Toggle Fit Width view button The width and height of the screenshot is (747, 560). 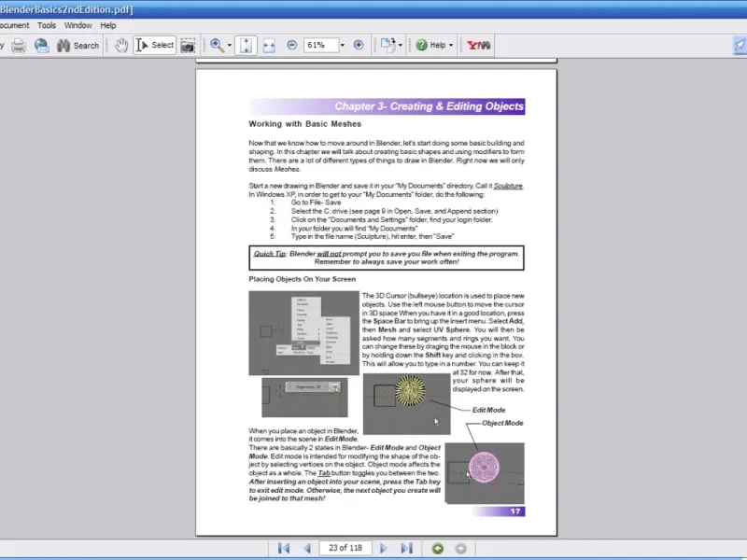[x=269, y=45]
